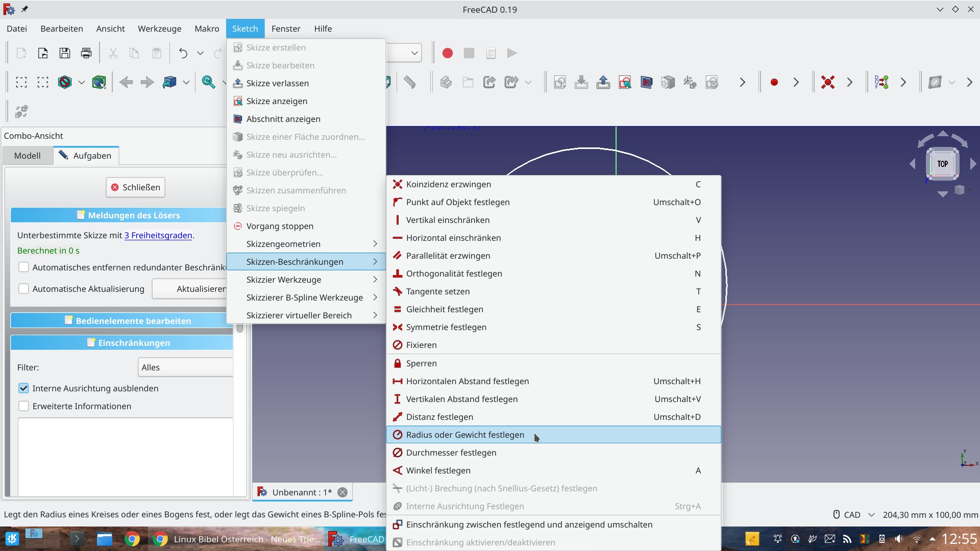
Task: Click the TOP face of navigation cube
Action: click(942, 164)
